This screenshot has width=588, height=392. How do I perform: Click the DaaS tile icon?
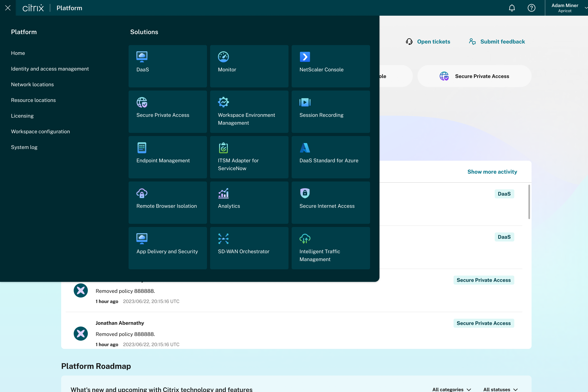[x=142, y=57]
